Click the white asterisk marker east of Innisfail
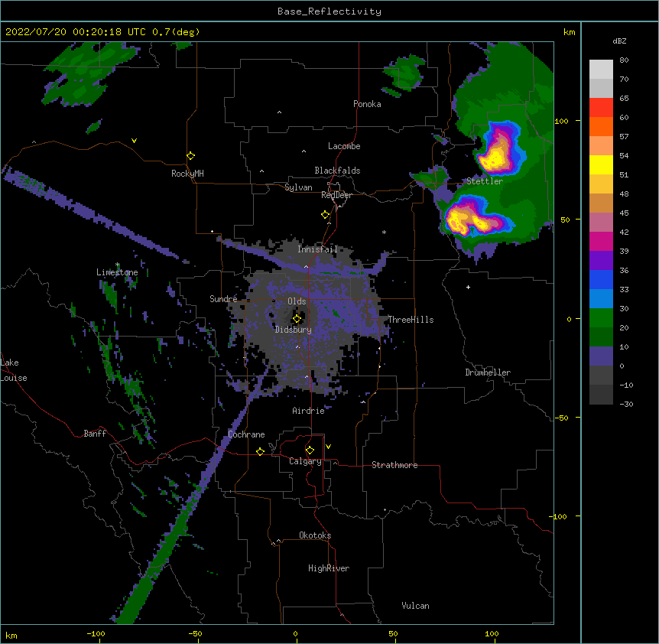 384,232
